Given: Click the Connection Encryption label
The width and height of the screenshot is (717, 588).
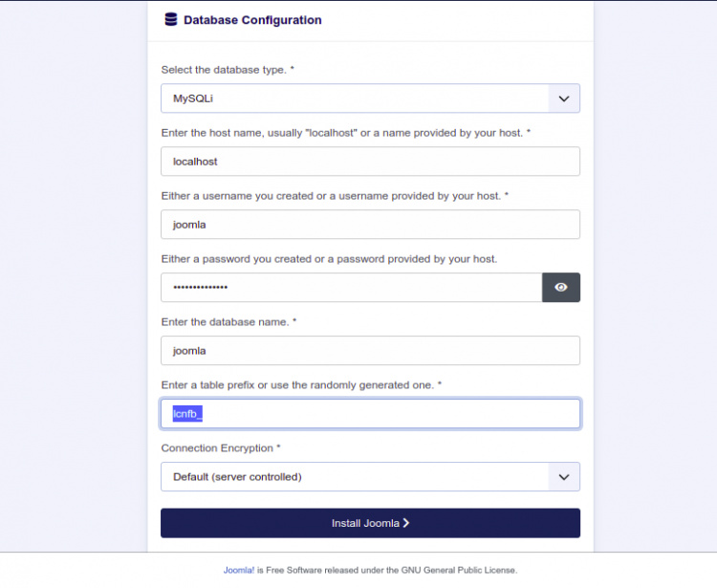Looking at the screenshot, I should point(221,447).
